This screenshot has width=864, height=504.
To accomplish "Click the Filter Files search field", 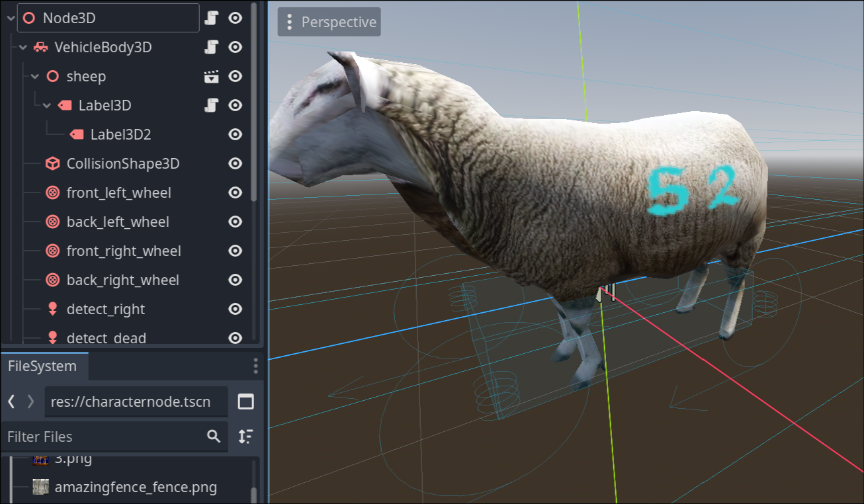I will [x=115, y=437].
